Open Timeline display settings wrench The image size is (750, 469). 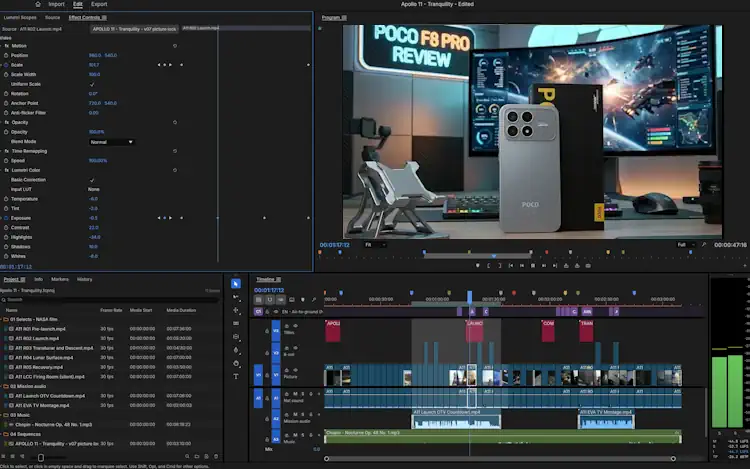point(314,300)
